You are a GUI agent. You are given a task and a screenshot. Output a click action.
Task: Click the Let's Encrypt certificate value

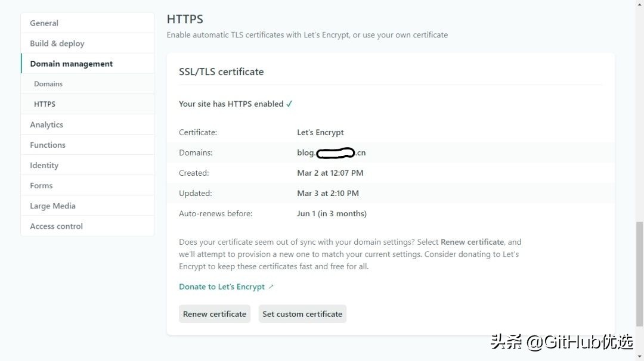[x=320, y=132]
